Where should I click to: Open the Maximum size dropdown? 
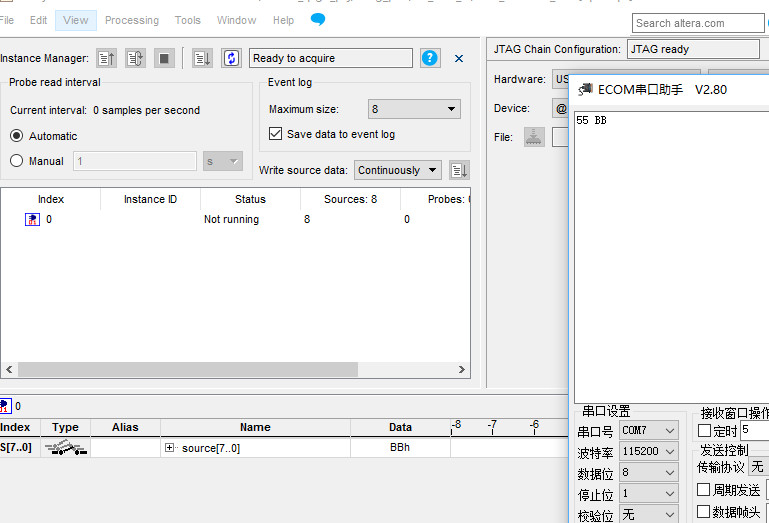coord(413,109)
